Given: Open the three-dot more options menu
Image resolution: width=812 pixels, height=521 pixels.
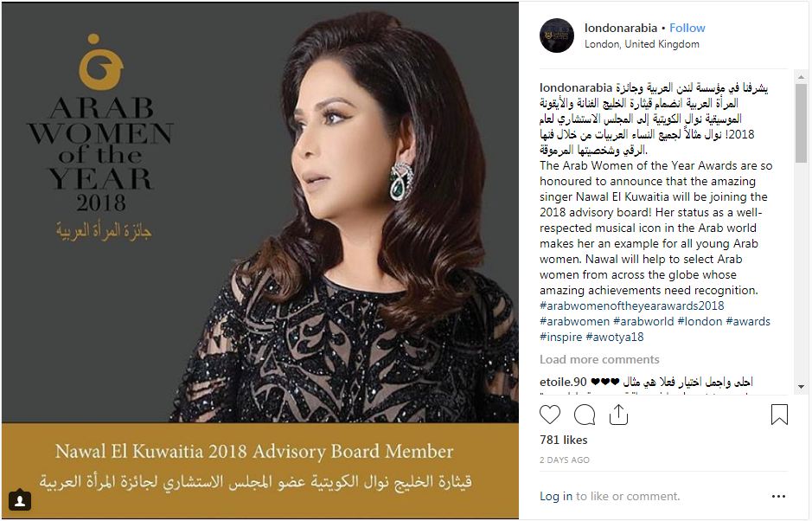Looking at the screenshot, I should click(x=778, y=496).
